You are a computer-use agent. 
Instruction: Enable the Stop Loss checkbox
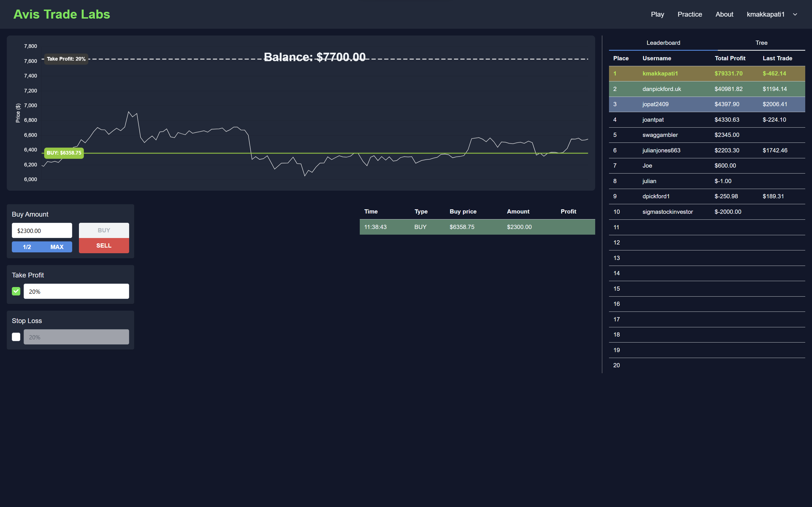16,337
